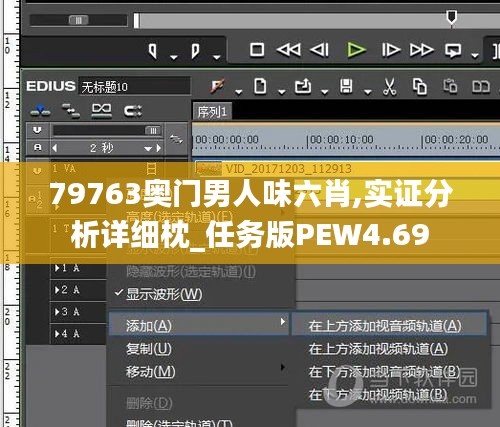
Task: Start playback with the green Play button
Action: (356, 50)
